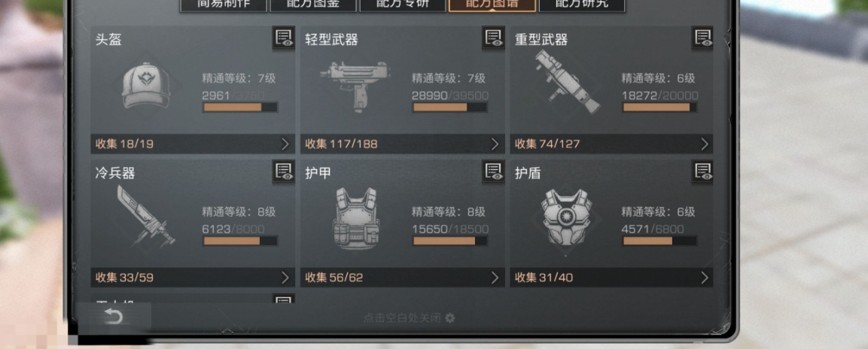Open the 护盾 detail view icon
Viewport: 868px width, 349px height.
coord(702,172)
